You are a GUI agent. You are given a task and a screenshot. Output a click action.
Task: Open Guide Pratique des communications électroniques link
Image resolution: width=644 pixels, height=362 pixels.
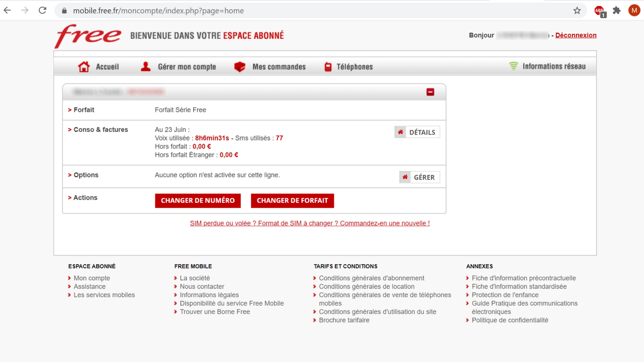click(524, 307)
